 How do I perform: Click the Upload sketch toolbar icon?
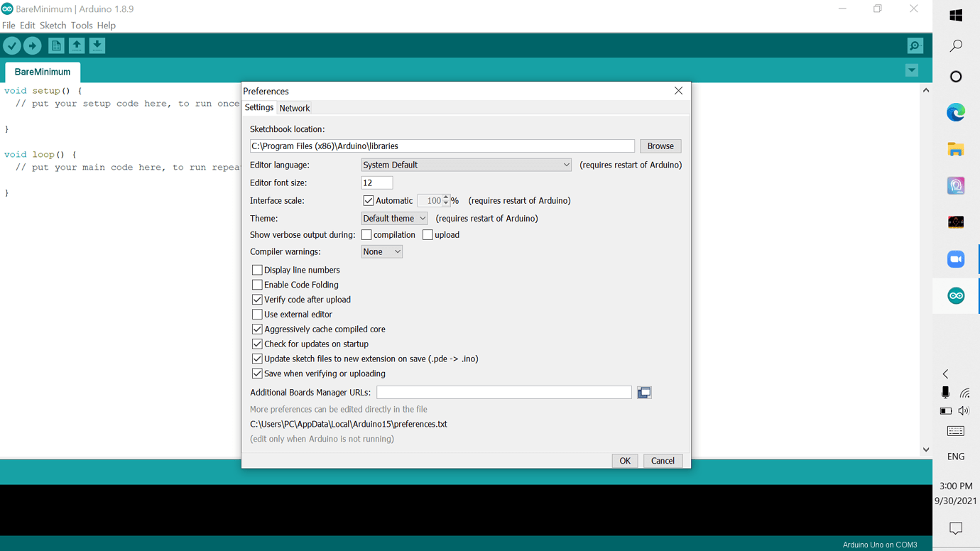tap(33, 45)
